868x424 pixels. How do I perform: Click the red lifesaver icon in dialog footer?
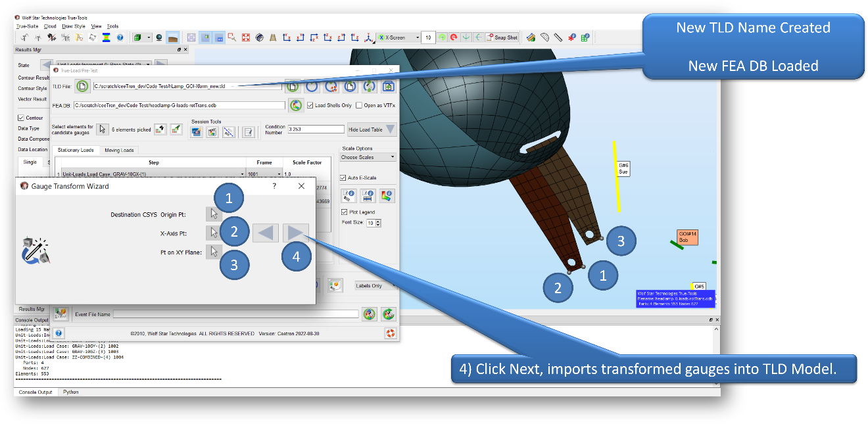tap(391, 333)
